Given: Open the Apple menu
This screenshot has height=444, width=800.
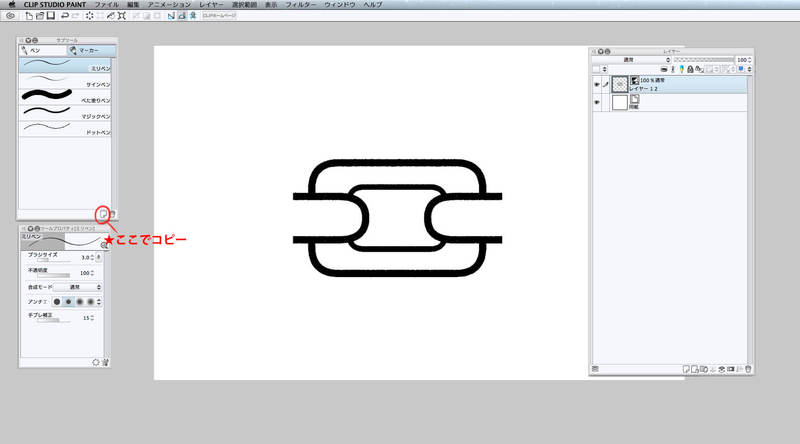Looking at the screenshot, I should point(12,5).
